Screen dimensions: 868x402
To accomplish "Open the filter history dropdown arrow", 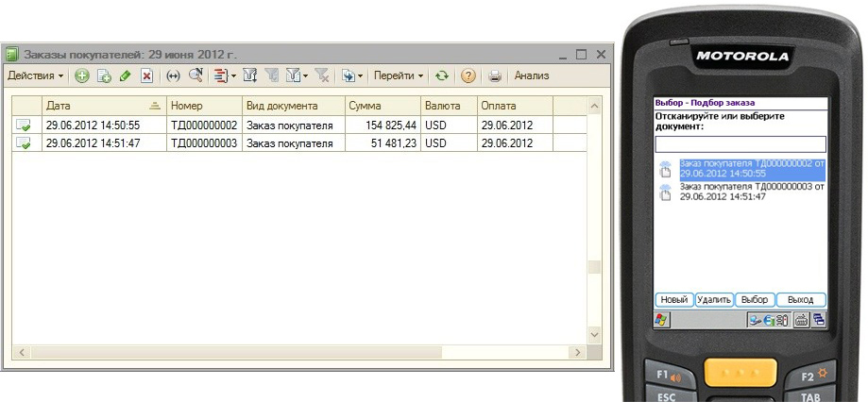I will tap(305, 75).
